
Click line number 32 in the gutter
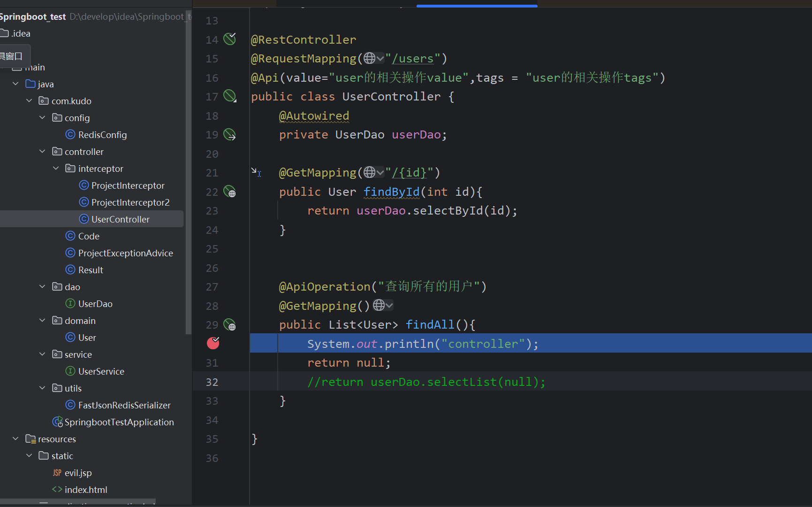(x=212, y=382)
